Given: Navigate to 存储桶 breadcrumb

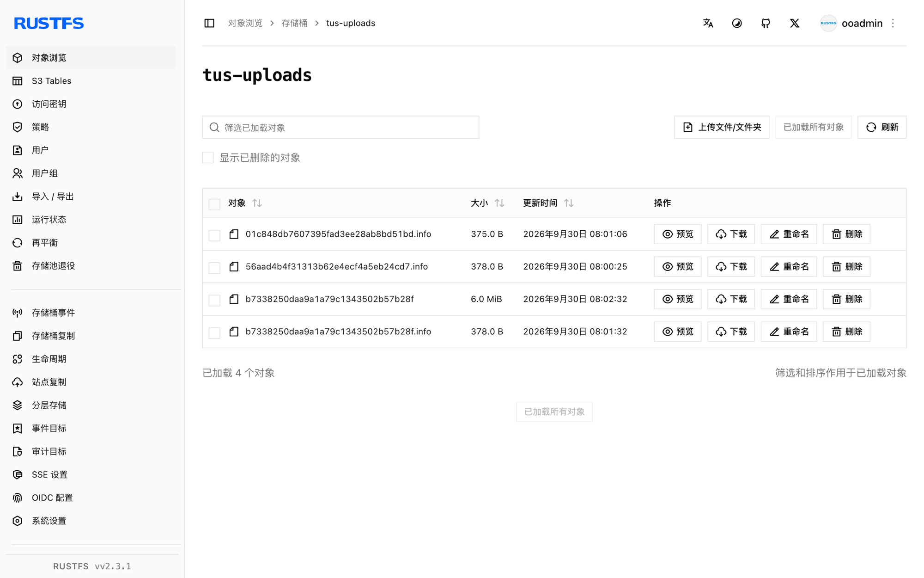Looking at the screenshot, I should click(294, 23).
